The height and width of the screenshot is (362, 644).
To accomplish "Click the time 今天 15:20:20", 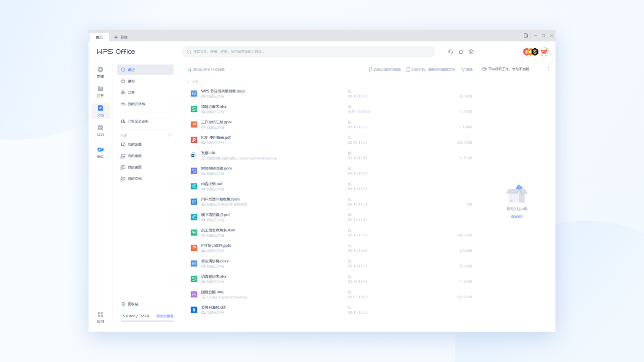I will click(x=359, y=112).
